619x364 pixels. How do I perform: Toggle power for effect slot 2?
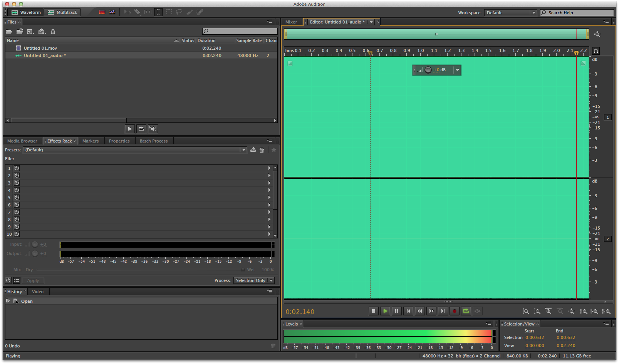(x=17, y=176)
